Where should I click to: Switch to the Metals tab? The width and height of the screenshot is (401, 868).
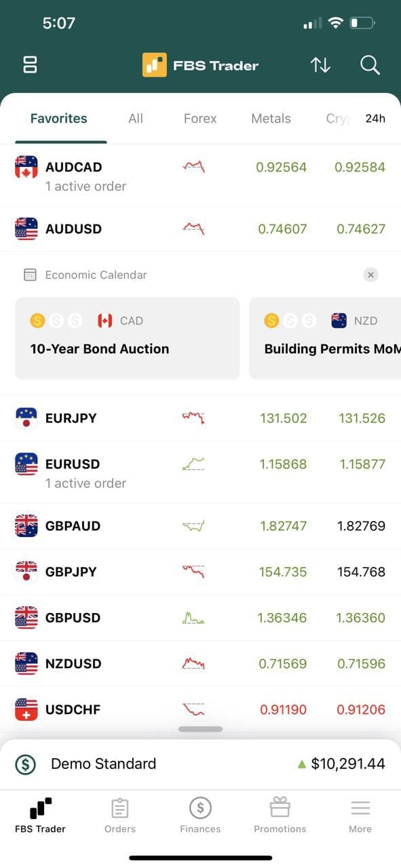click(271, 118)
